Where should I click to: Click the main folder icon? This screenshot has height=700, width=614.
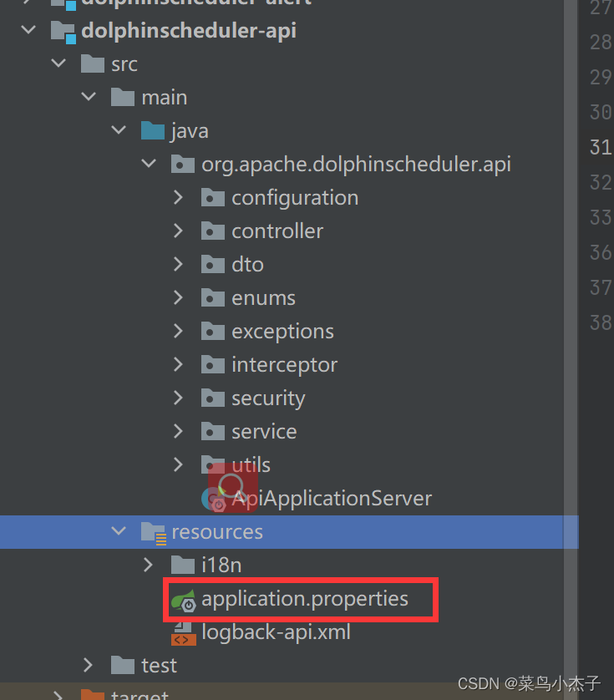coord(123,97)
